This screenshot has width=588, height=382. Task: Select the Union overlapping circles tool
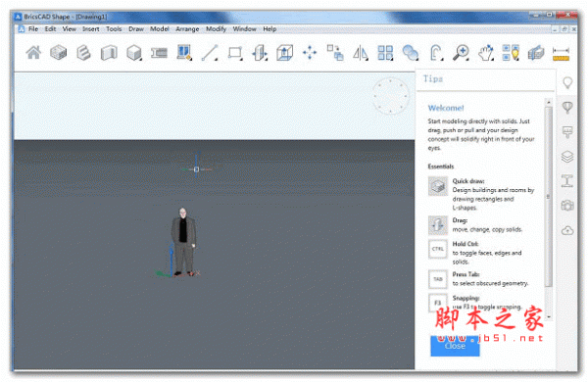click(411, 53)
